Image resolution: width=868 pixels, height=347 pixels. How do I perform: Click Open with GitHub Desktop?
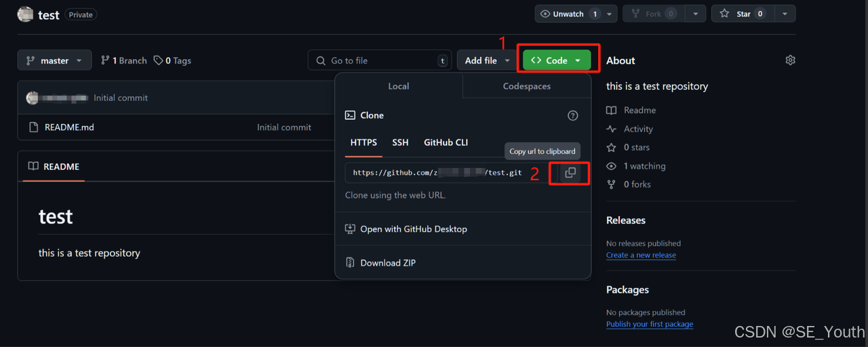414,229
